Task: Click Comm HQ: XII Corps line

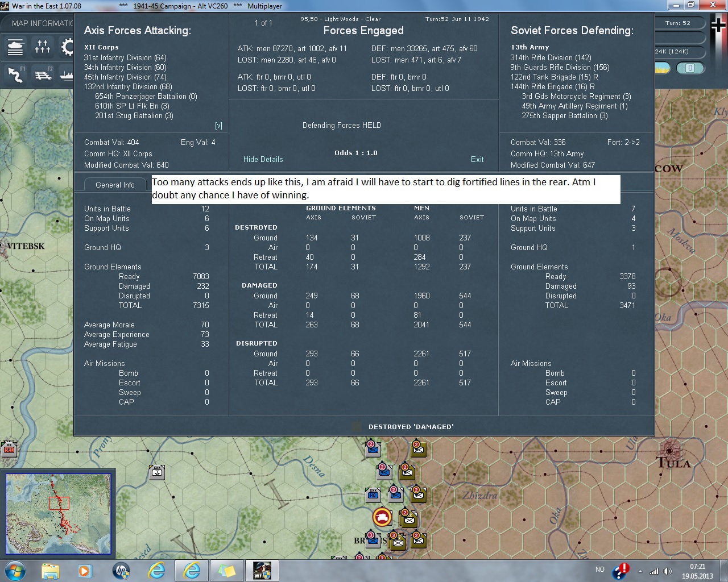Action: point(118,154)
